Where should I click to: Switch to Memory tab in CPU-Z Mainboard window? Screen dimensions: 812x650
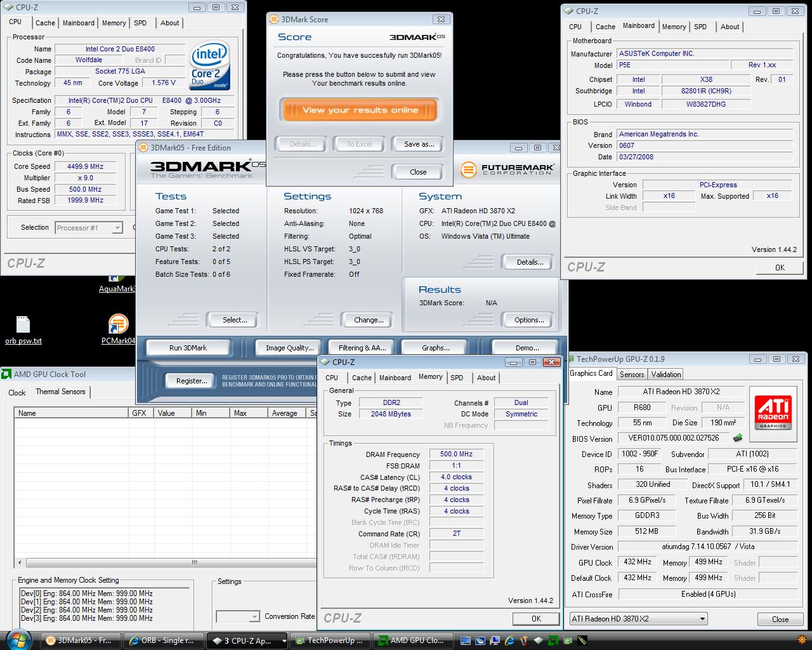674,27
